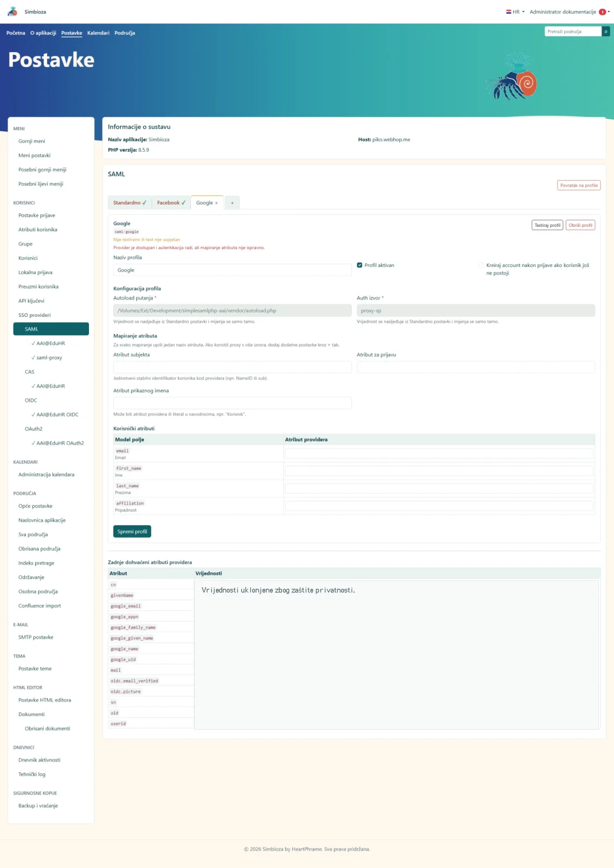614x868 pixels.
Task: Click the Naziv profila input field
Action: point(232,270)
